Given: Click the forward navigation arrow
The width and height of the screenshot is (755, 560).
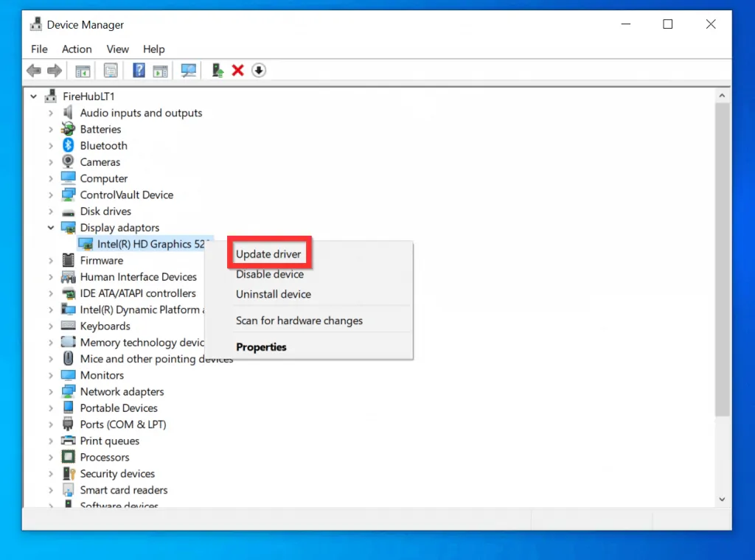Looking at the screenshot, I should click(x=55, y=70).
